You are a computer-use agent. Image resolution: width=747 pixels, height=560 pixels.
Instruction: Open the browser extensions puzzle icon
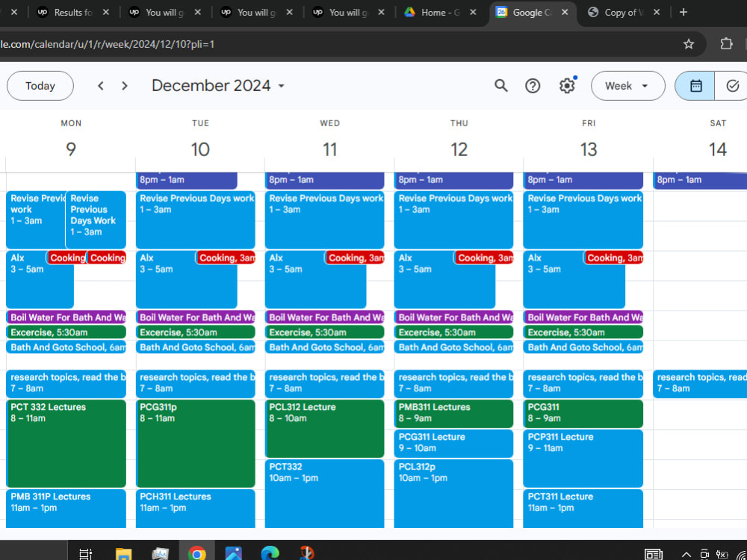[726, 44]
